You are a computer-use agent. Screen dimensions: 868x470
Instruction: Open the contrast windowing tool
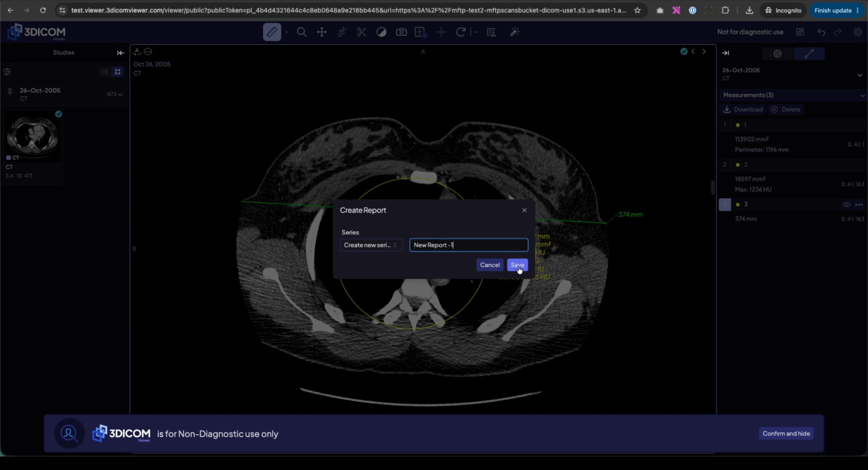[381, 32]
